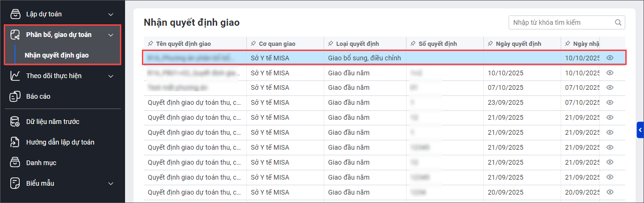Click the Dữ liệu năm trước database icon
The width and height of the screenshot is (644, 203).
[x=15, y=122]
